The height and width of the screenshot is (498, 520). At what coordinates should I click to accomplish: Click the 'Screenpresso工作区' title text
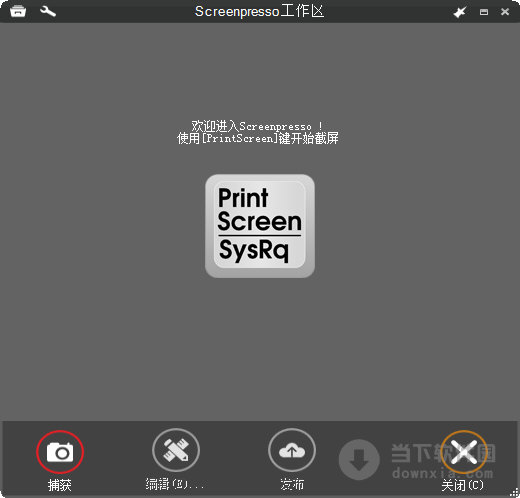tap(259, 12)
